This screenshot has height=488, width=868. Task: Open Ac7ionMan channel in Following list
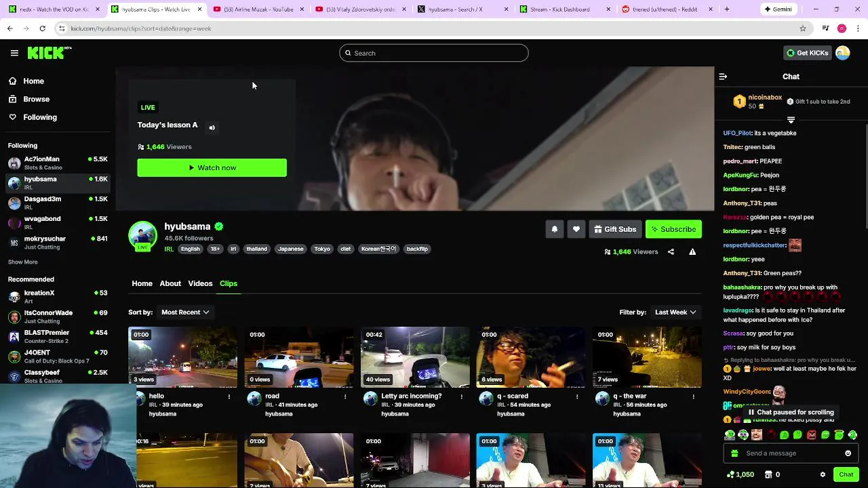point(58,163)
